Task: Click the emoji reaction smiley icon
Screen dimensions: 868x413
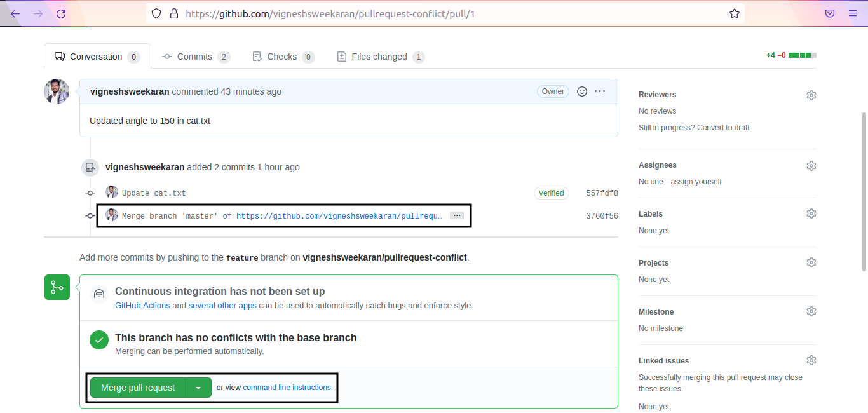Action: (x=581, y=91)
